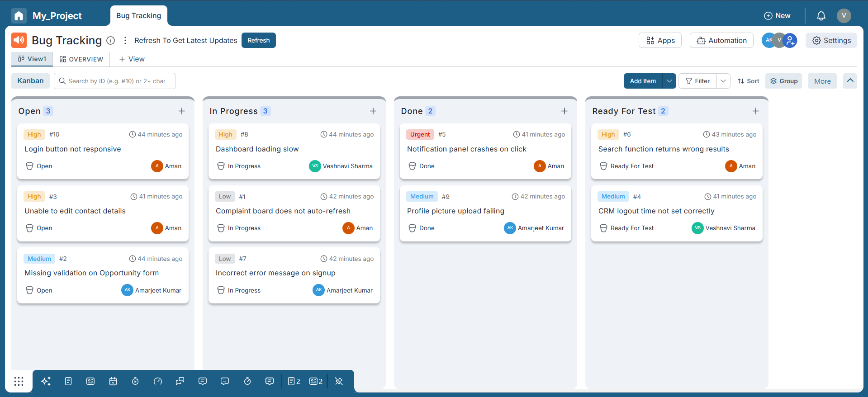Screen dimensions: 868x397
Task: Click the Ready For Test status on #6
Action: pyautogui.click(x=626, y=166)
